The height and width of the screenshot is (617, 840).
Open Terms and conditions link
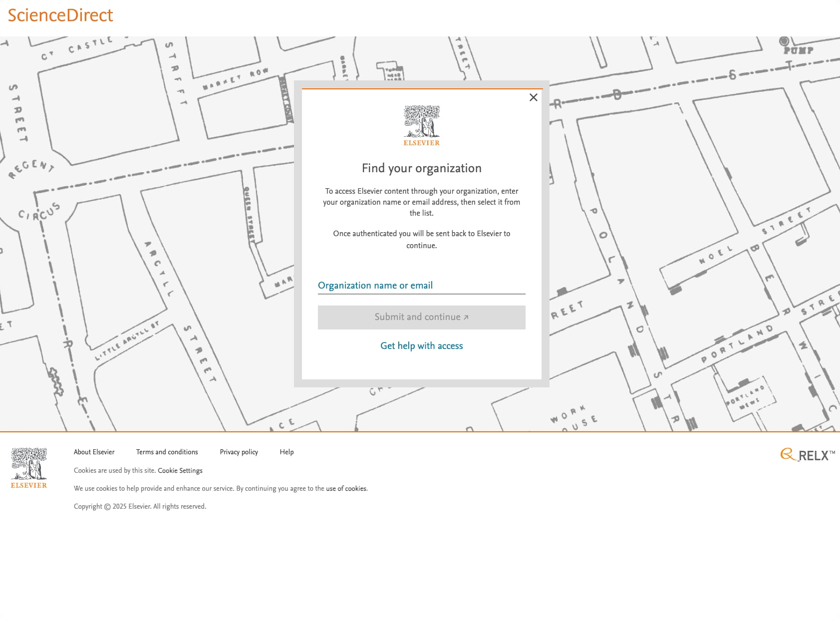click(167, 452)
